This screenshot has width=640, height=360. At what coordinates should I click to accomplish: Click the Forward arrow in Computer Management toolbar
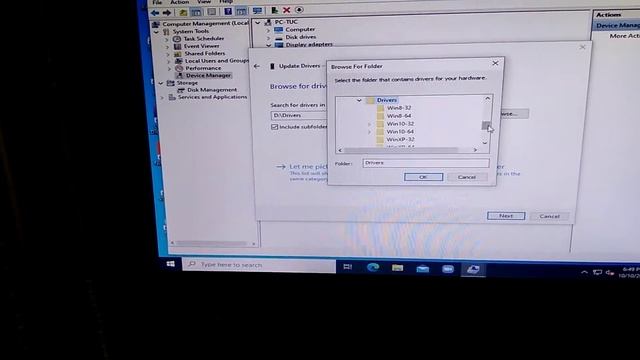click(167, 13)
